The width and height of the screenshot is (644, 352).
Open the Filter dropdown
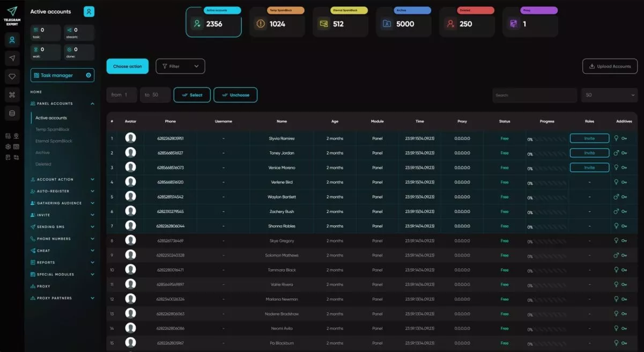click(x=180, y=66)
